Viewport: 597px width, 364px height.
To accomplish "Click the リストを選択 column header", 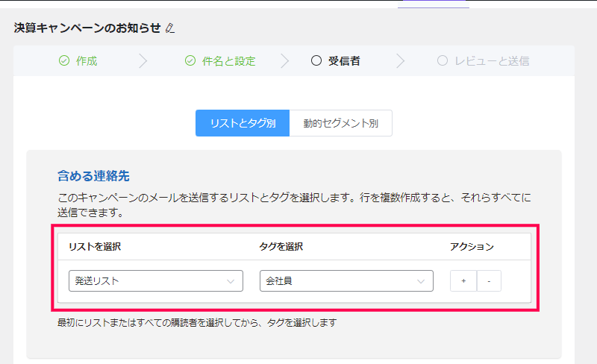I will click(x=95, y=247).
